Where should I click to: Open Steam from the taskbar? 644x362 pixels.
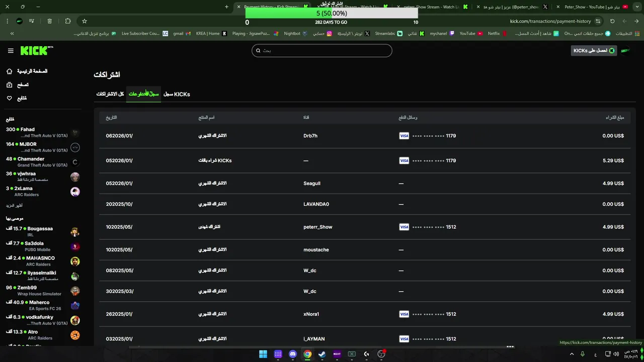click(x=322, y=354)
